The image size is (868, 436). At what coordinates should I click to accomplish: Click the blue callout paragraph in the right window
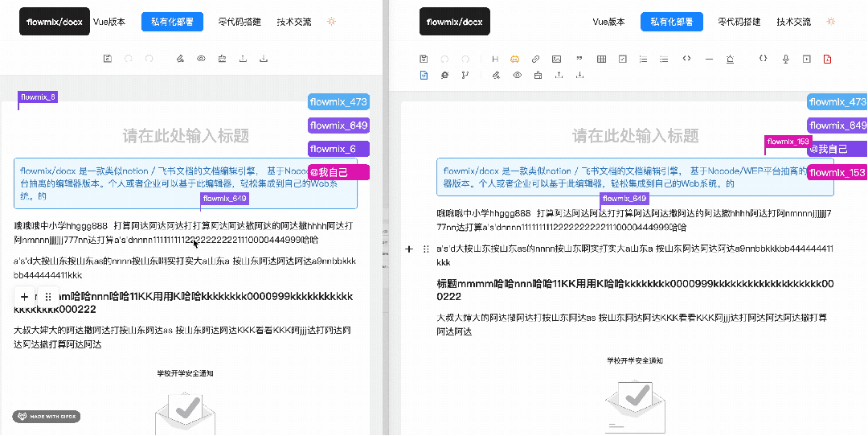pos(635,177)
